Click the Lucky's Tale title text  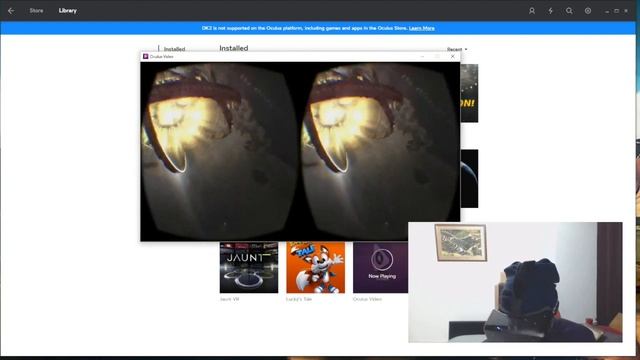point(299,299)
